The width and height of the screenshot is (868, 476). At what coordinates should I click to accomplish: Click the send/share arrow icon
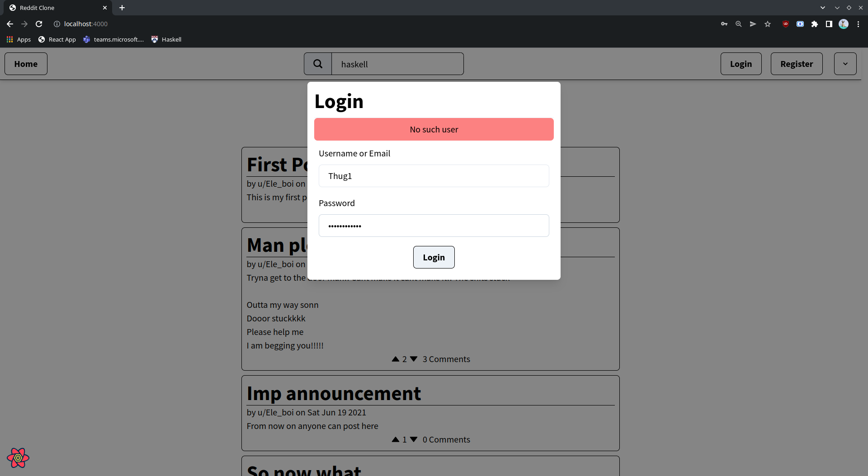click(753, 24)
